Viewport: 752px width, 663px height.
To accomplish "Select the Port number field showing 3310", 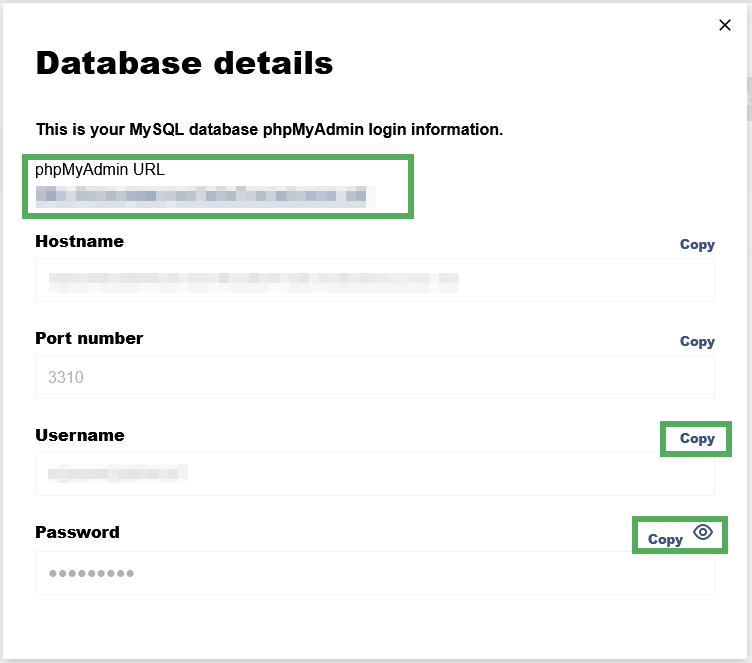I will point(375,377).
